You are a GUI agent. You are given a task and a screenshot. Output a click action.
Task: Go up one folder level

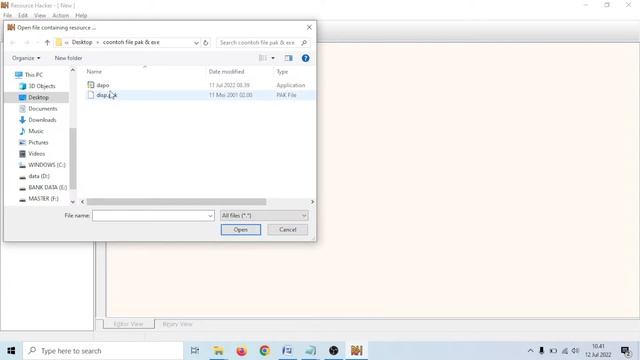[47, 42]
